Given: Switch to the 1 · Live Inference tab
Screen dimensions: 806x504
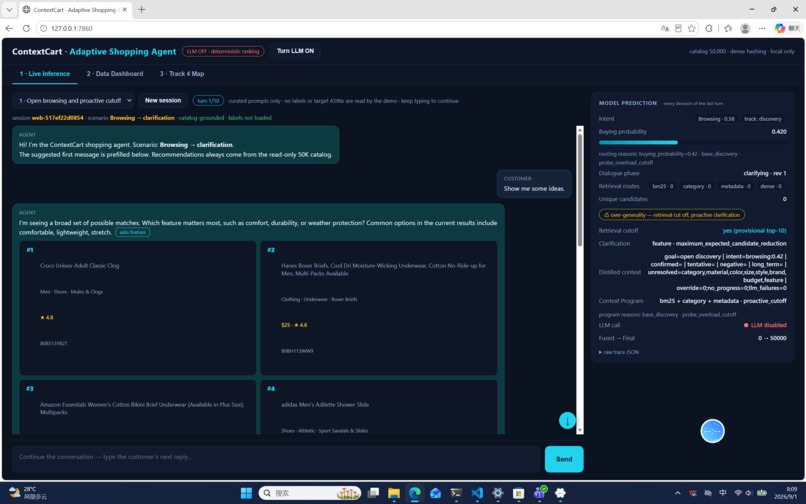Looking at the screenshot, I should pyautogui.click(x=45, y=74).
